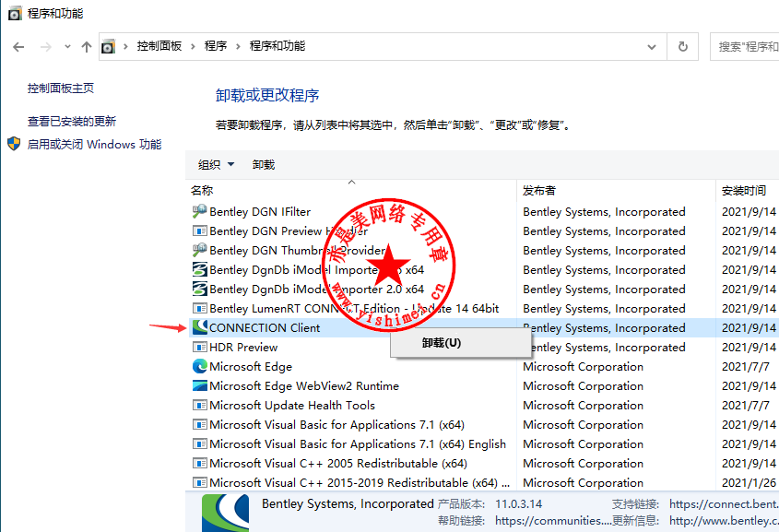Click the 程序和功能 breadcrumb
Screen dimensions: 779x532
[277, 46]
